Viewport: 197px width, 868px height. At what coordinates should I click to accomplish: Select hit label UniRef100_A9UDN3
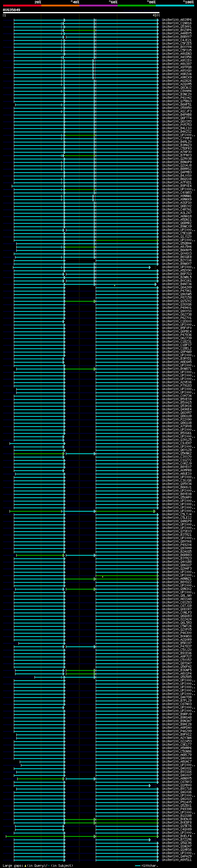point(177,54)
